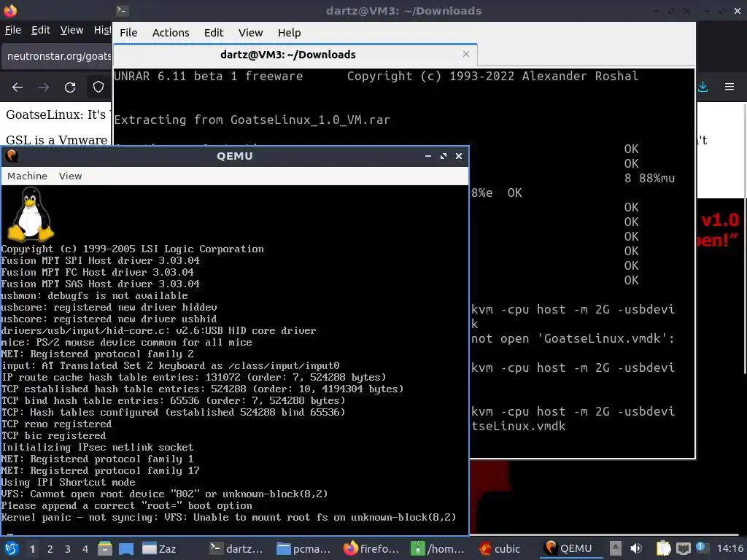Switch to the pcma... taskbar window
The width and height of the screenshot is (747, 560).
(303, 548)
